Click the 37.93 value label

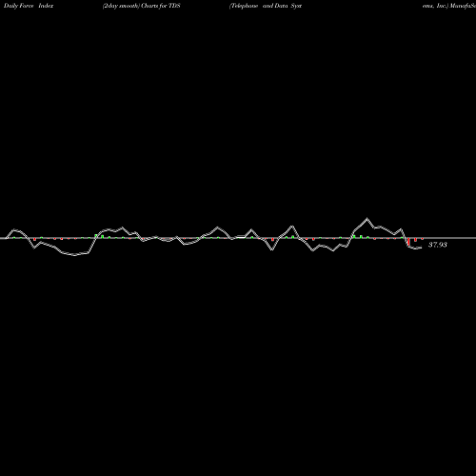(438, 245)
